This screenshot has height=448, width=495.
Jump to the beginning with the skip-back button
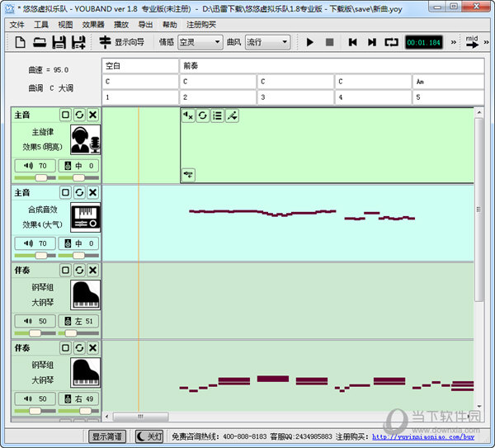point(352,42)
